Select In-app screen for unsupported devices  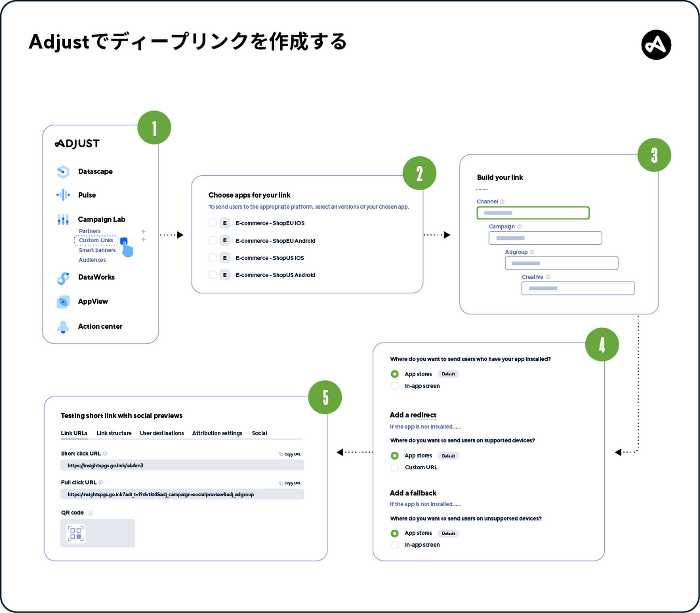pos(395,545)
